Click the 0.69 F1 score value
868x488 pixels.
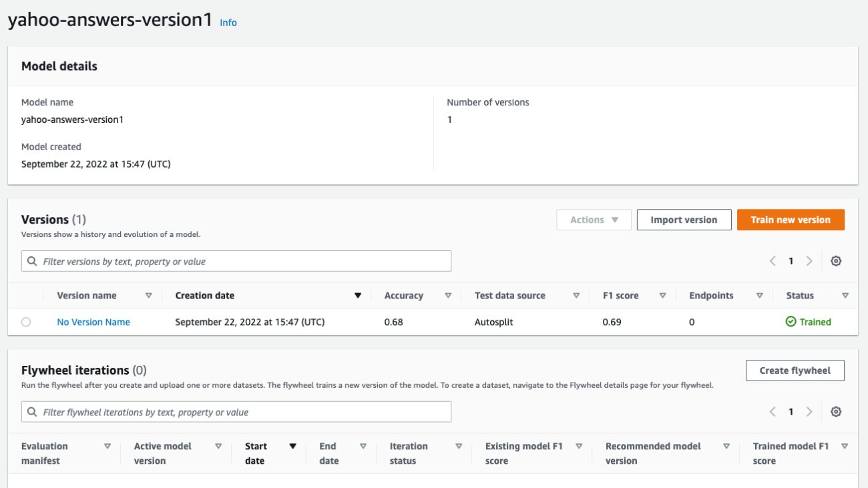(x=612, y=322)
